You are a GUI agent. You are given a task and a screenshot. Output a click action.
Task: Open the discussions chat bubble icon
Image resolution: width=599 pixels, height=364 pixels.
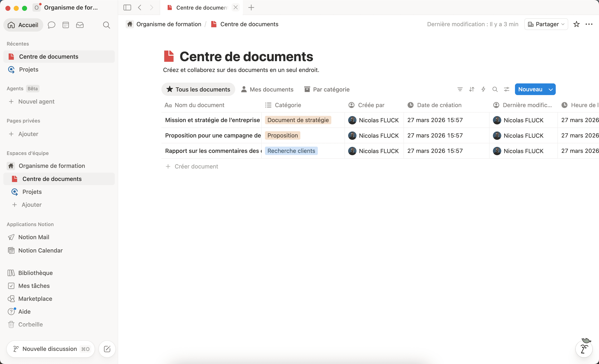click(51, 25)
